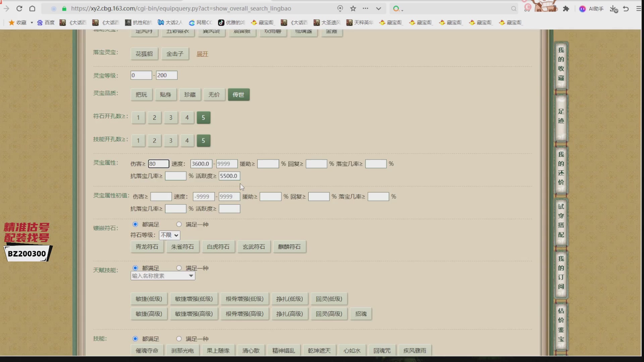Bookmark this page with the star icon

coord(353,8)
